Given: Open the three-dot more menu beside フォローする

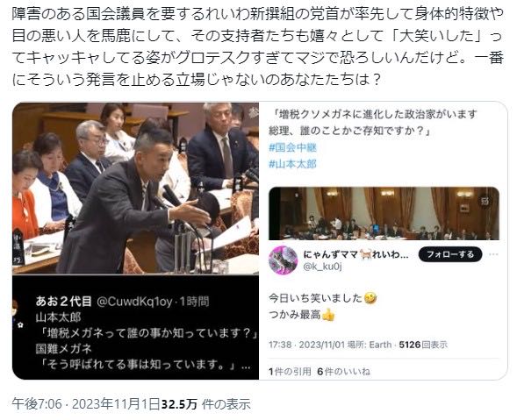Looking at the screenshot, I should coord(493,254).
